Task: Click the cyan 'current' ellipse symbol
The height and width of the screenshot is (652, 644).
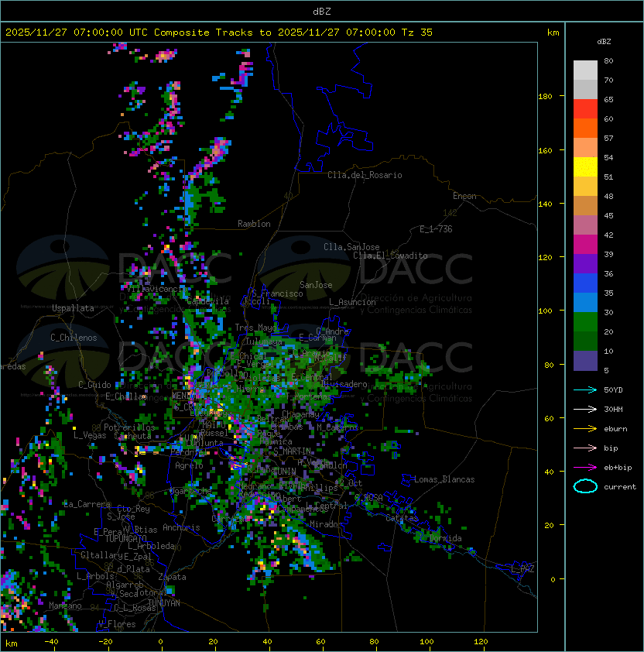Action: pos(585,486)
